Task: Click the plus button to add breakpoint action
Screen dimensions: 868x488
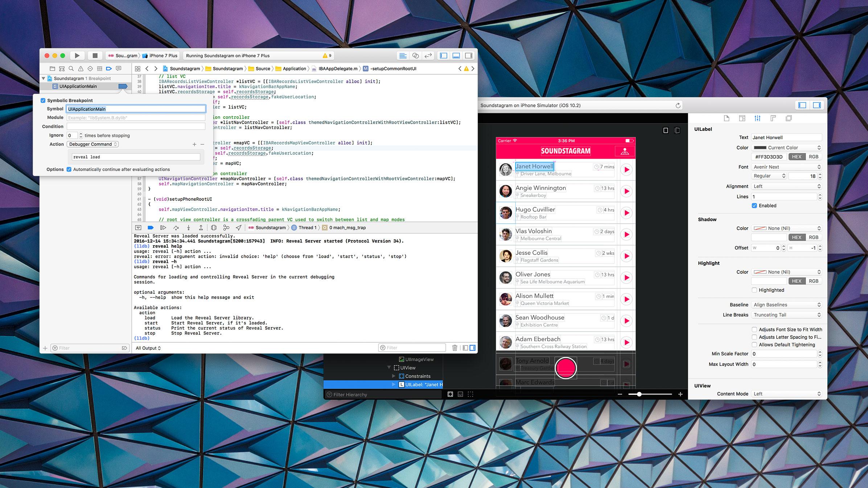Action: (x=194, y=144)
